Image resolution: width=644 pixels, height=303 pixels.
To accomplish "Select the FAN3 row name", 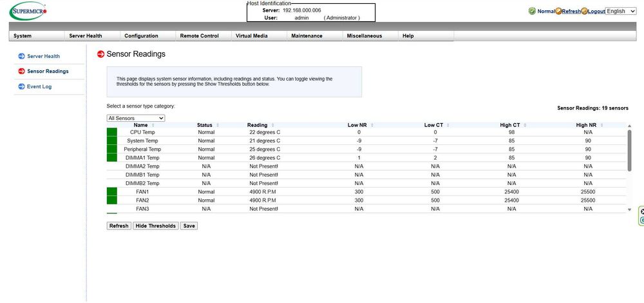I will tap(142, 209).
